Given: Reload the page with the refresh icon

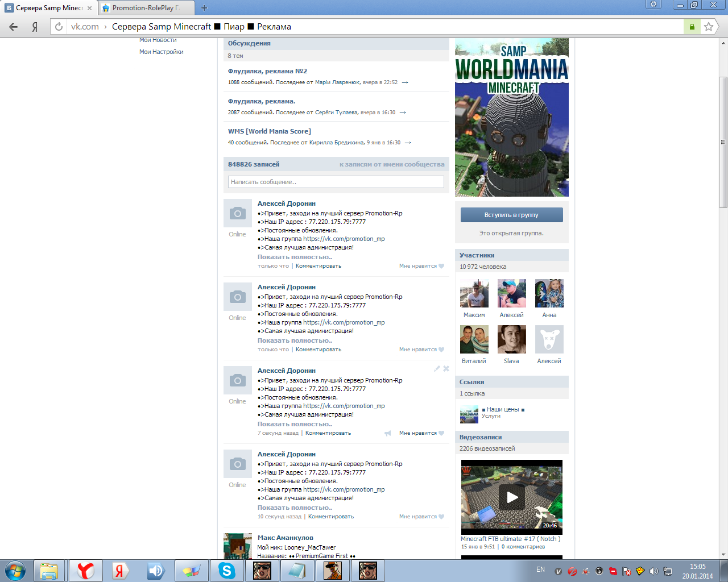Looking at the screenshot, I should [59, 27].
